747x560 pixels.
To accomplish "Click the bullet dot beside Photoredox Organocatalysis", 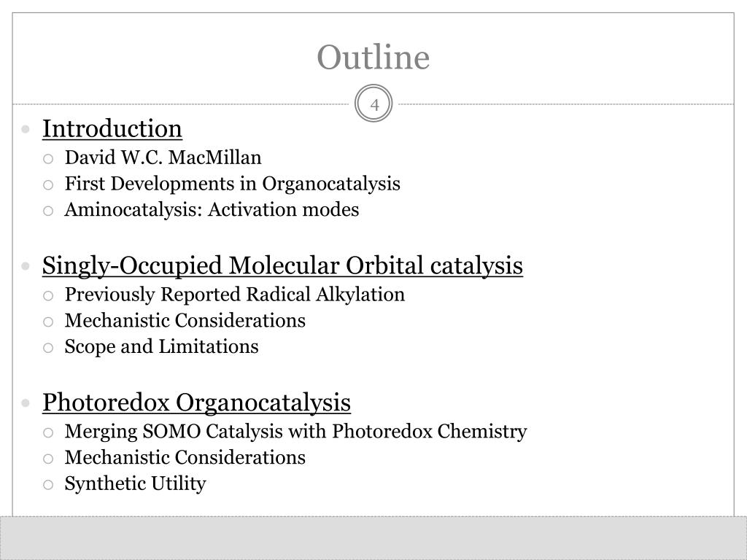I will coord(26,402).
